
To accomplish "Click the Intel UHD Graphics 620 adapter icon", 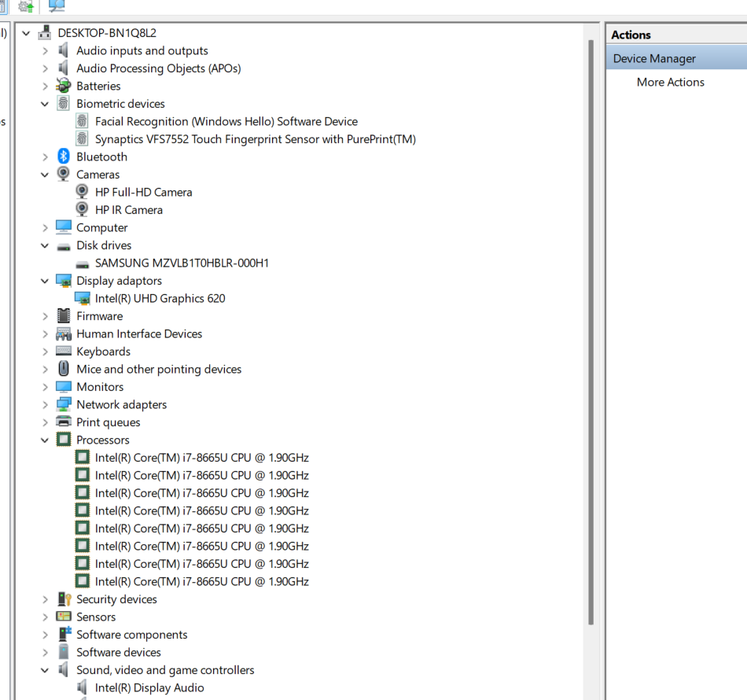I will [x=83, y=298].
